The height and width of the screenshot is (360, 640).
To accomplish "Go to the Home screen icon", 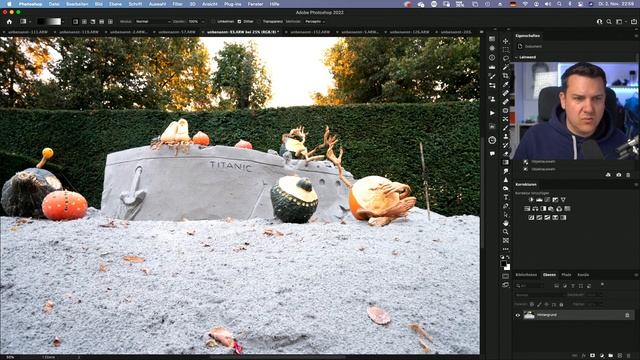I will [9, 21].
